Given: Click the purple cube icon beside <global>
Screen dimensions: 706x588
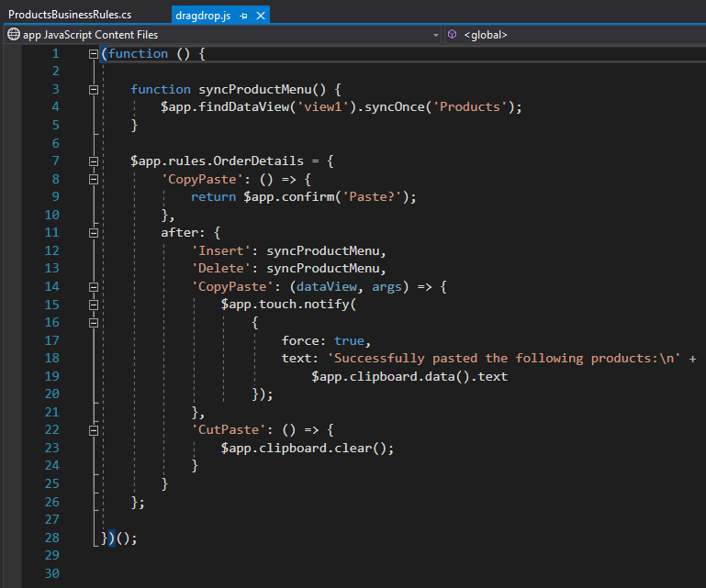Looking at the screenshot, I should pyautogui.click(x=454, y=35).
